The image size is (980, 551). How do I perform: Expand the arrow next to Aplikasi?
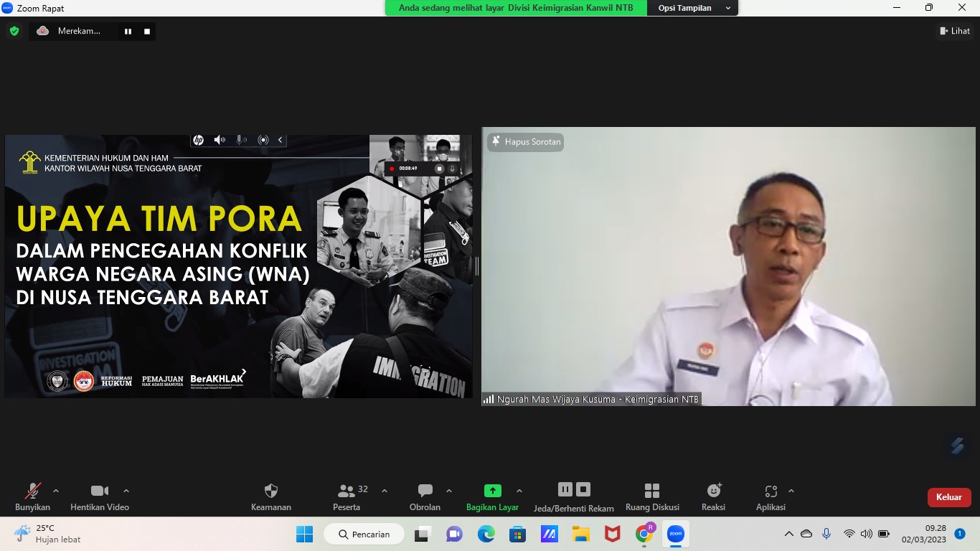(x=791, y=491)
